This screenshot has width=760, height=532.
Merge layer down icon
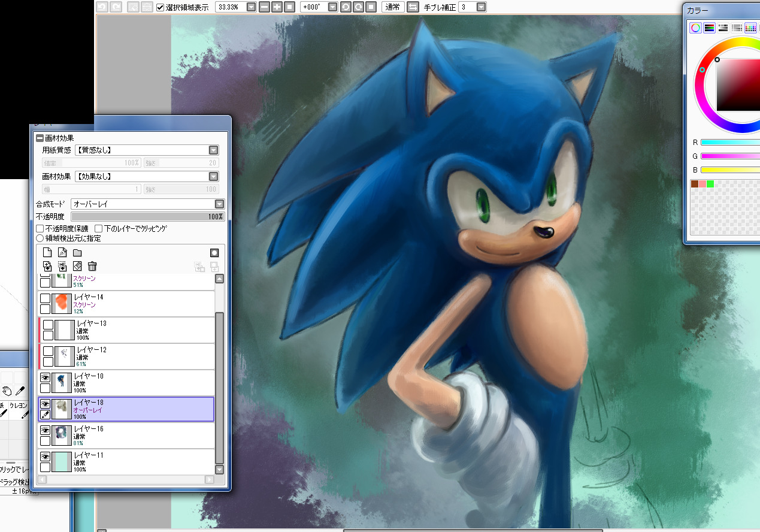tap(62, 266)
